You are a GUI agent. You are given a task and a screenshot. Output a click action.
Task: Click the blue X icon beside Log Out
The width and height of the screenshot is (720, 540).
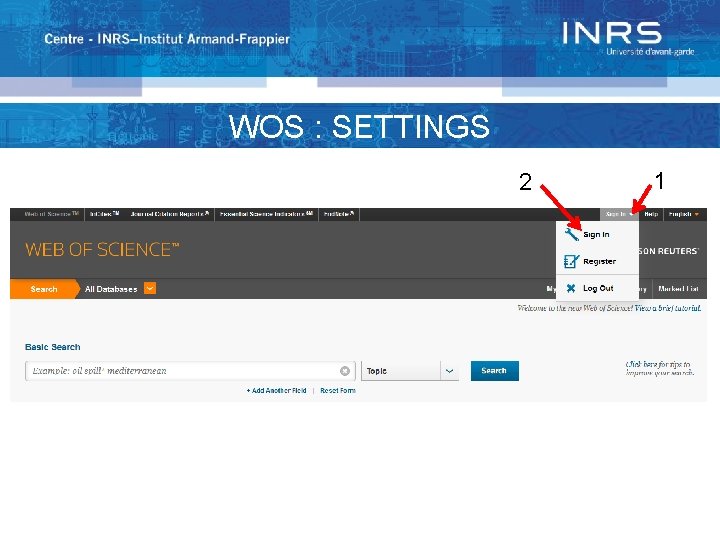(x=571, y=288)
